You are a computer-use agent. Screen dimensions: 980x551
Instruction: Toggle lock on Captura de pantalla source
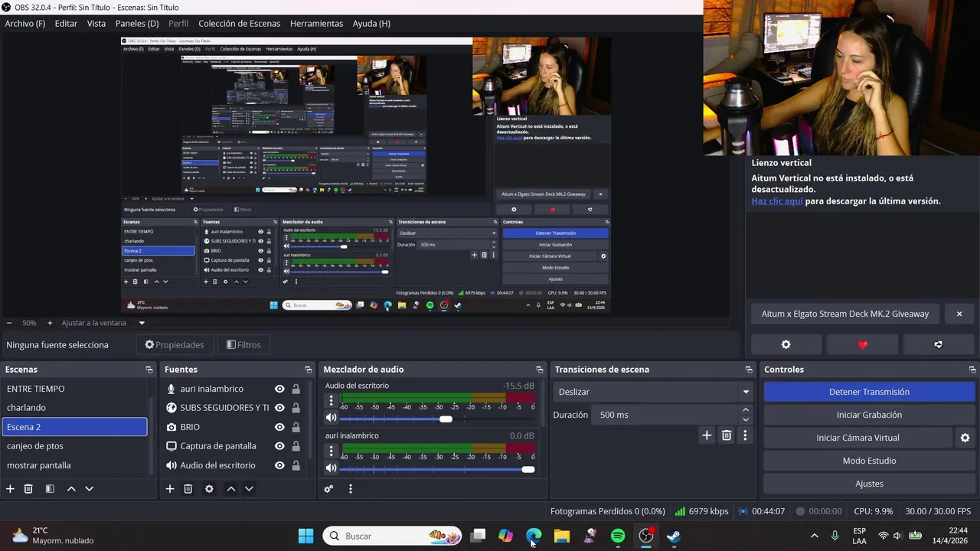(x=296, y=446)
